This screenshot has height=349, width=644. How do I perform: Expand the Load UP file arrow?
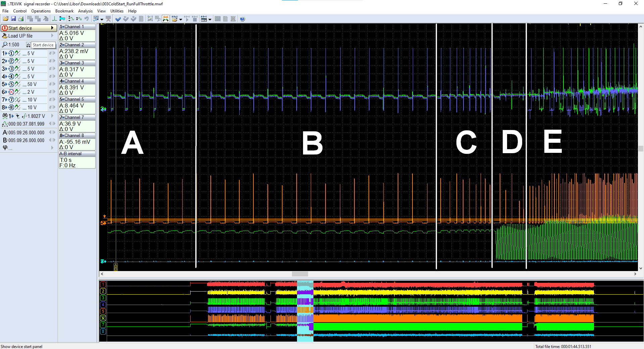point(52,36)
